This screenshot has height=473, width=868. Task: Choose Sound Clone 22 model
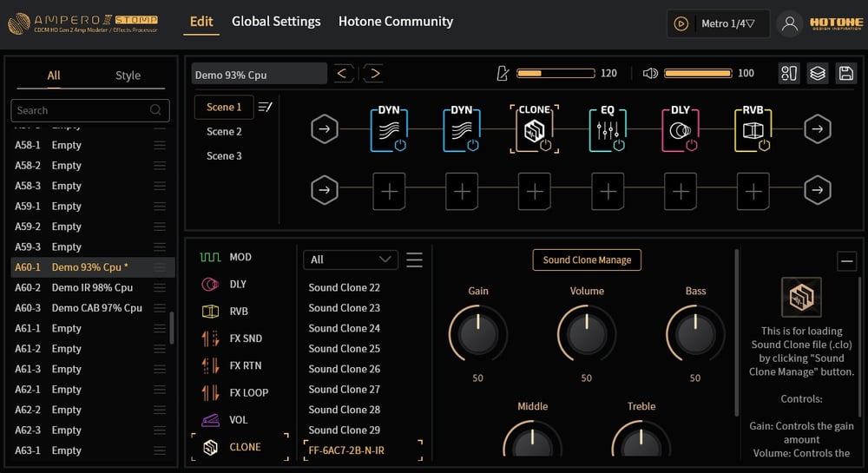point(345,287)
